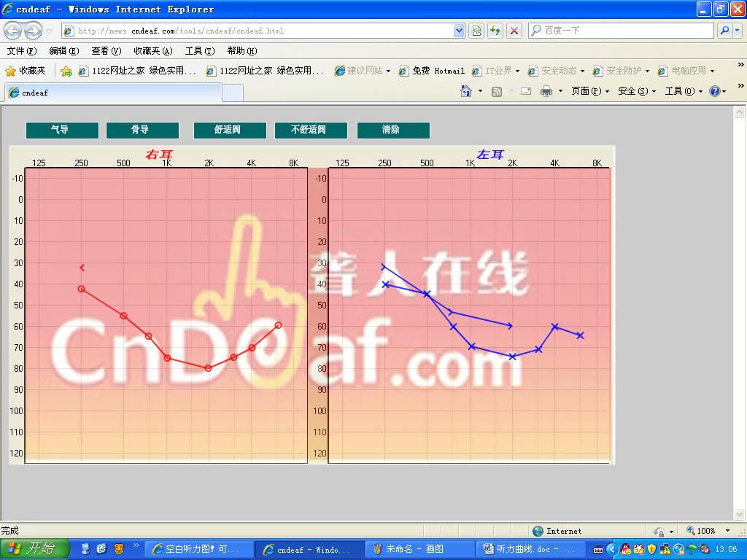Click the QQ penguin tray icon

626,550
